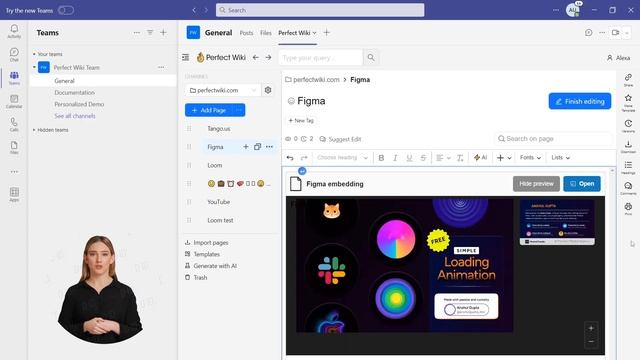640x360 pixels.
Task: Zoom in the Figma embed with plus
Action: 591,328
